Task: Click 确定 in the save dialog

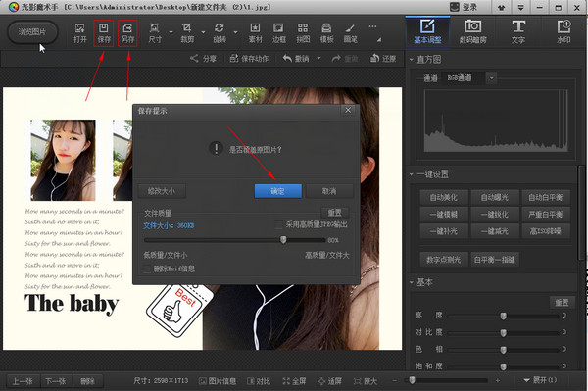Action: [278, 191]
